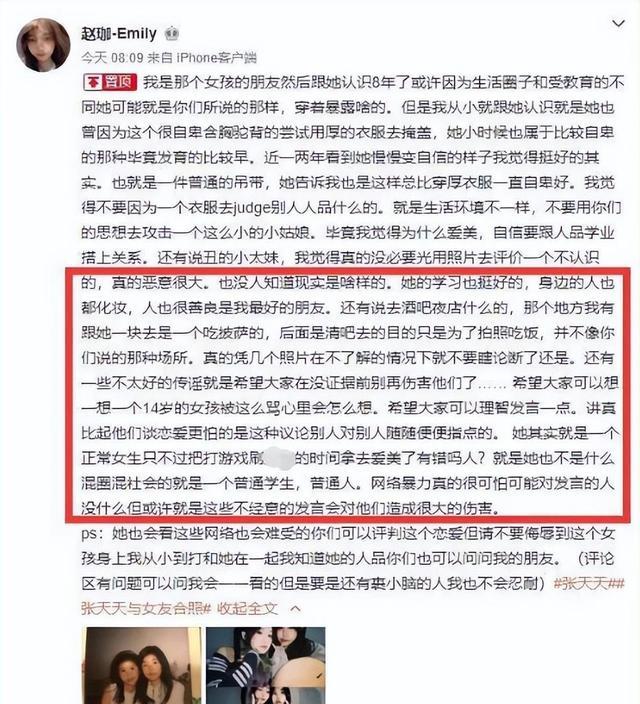Viewport: 640px width, 704px height.
Task: Click the crown membership badge beside username
Action: click(x=172, y=34)
